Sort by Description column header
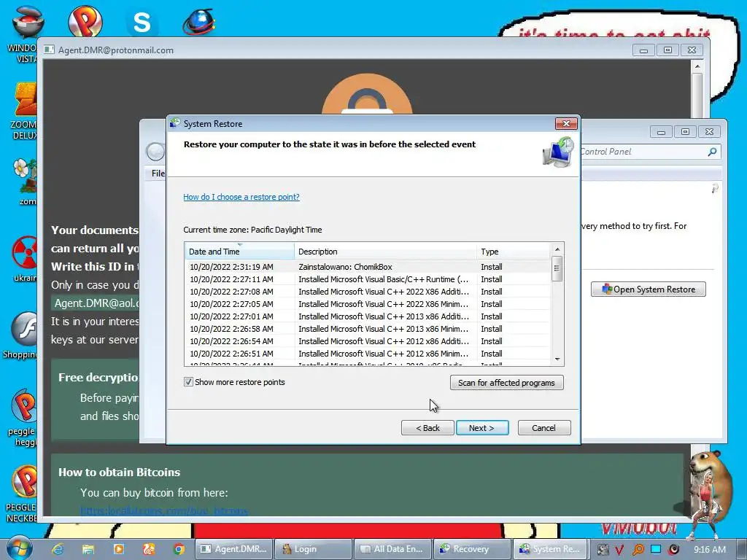 385,251
